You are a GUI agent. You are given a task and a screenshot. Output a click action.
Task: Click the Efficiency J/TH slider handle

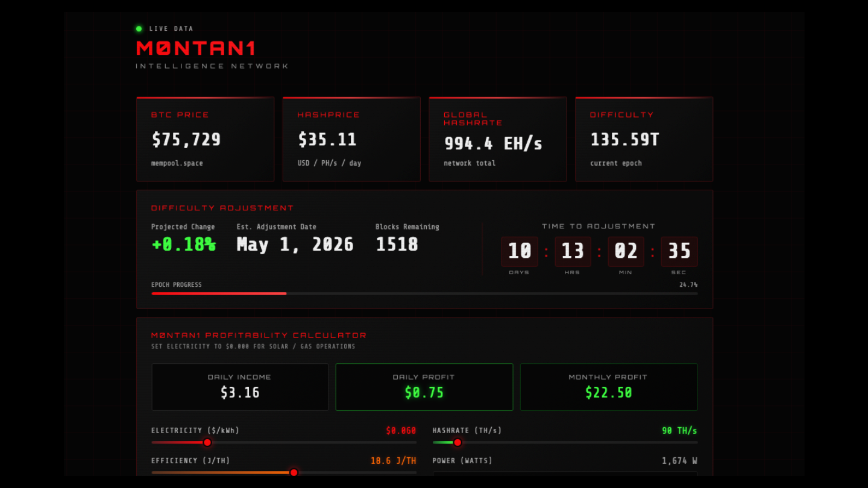point(294,472)
